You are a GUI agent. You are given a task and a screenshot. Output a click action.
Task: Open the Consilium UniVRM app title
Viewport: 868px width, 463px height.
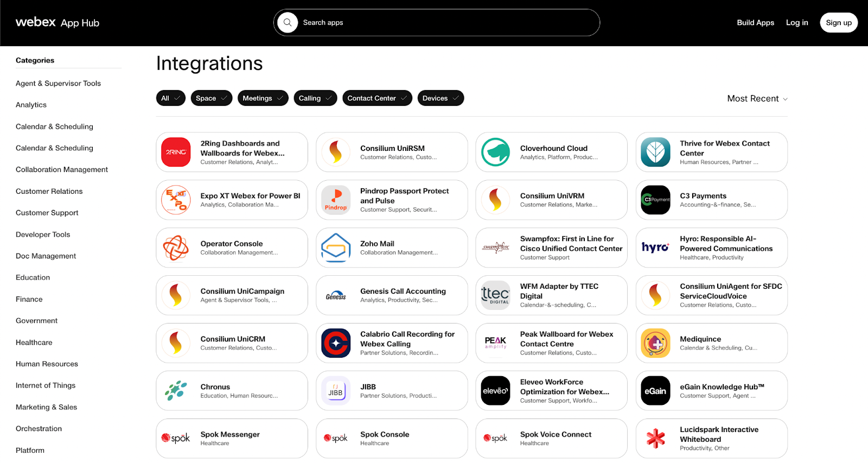tap(552, 196)
